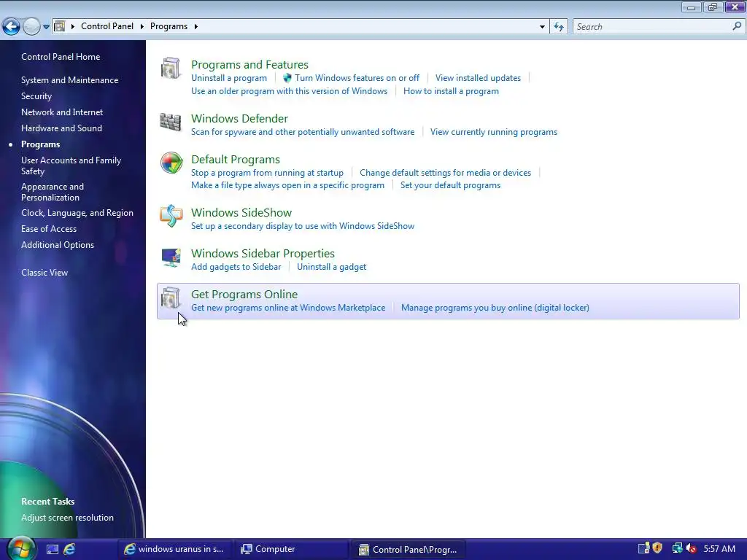Click the network tray icon
This screenshot has height=560, width=747.
[677, 548]
